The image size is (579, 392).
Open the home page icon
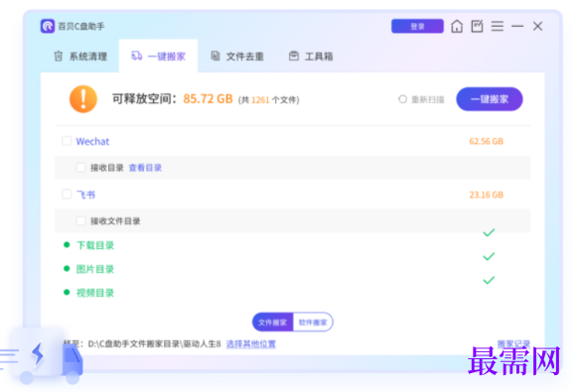coord(457,26)
